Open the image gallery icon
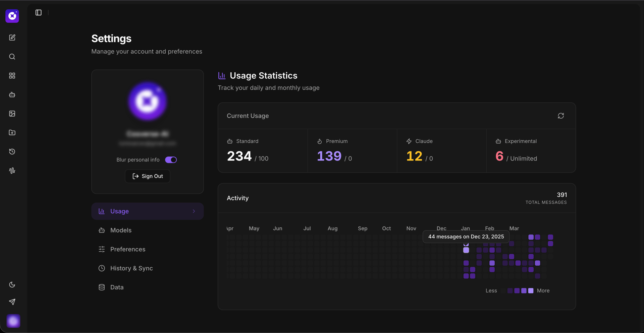Screen dimensions: 644x333 (12, 114)
